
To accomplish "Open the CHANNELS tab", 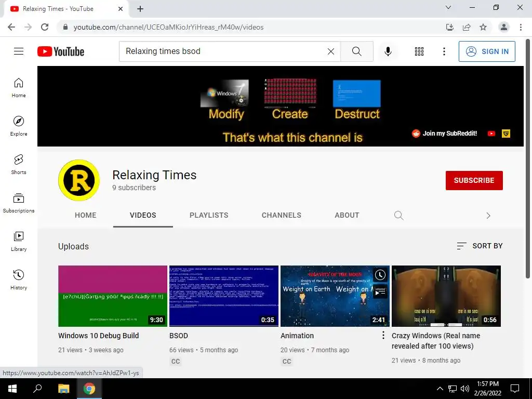I will click(281, 215).
